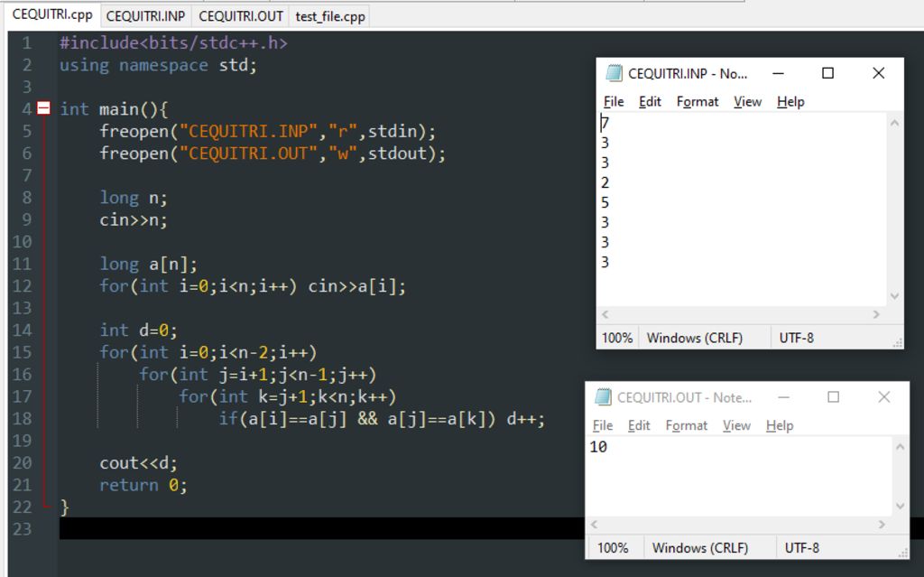Switch to the test_file.cpp tab
Viewport: 924px width, 577px height.
330,16
